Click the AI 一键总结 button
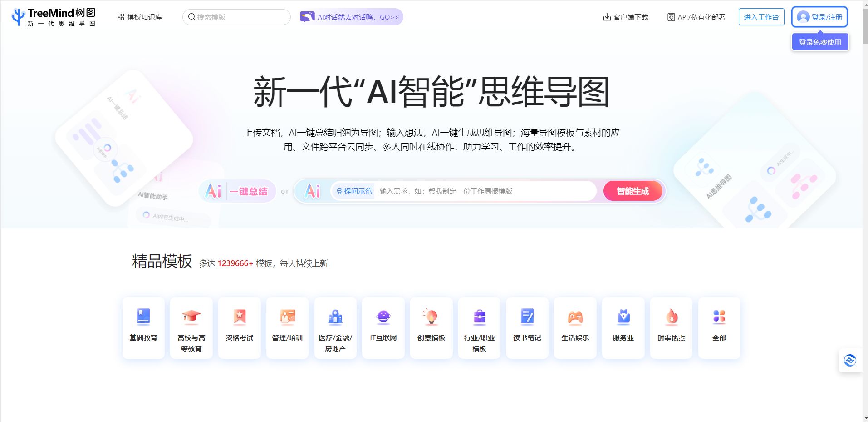This screenshot has height=422, width=868. [x=237, y=191]
